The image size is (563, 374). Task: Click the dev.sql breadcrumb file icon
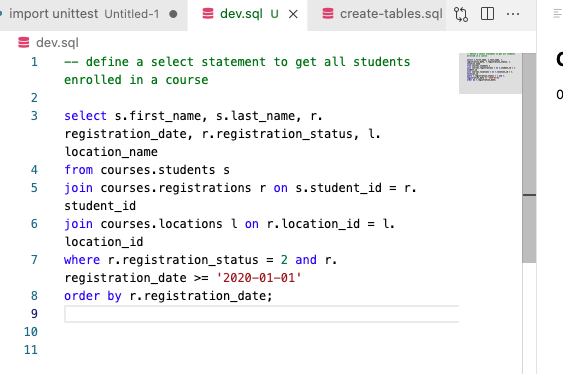24,42
